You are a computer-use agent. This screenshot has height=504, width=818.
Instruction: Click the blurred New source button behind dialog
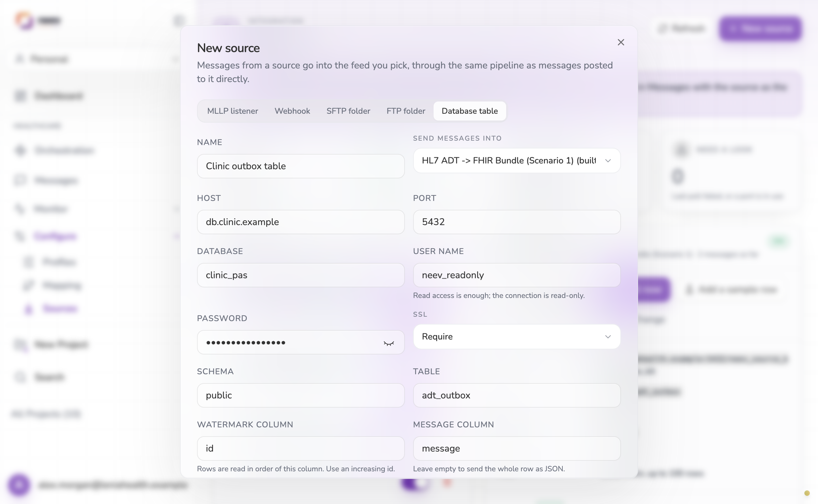[x=760, y=29]
